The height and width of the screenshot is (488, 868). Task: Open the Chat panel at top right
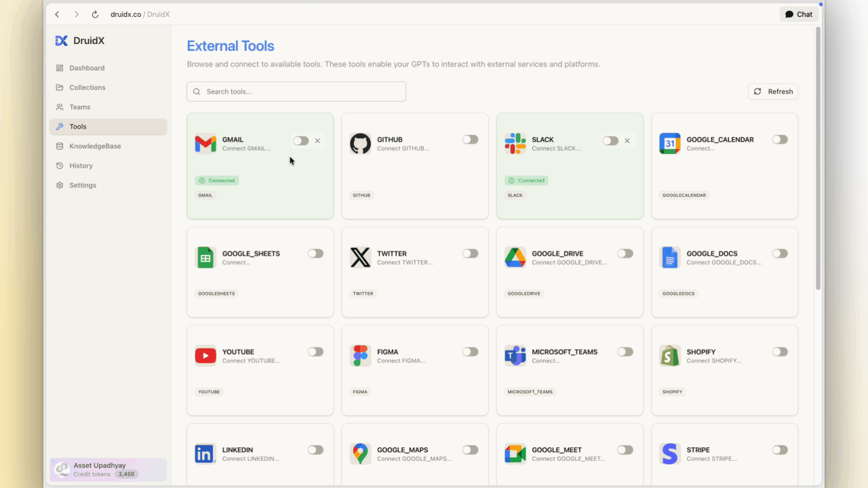pyautogui.click(x=799, y=14)
